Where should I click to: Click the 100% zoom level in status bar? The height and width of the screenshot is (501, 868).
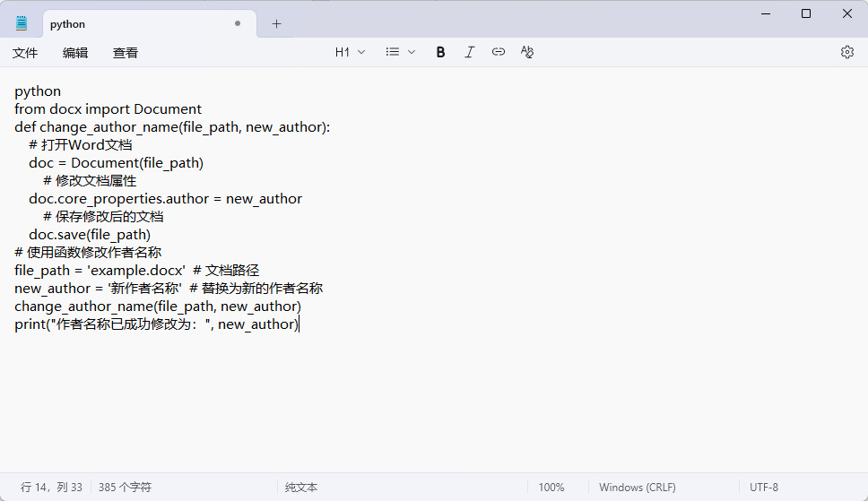click(x=551, y=488)
